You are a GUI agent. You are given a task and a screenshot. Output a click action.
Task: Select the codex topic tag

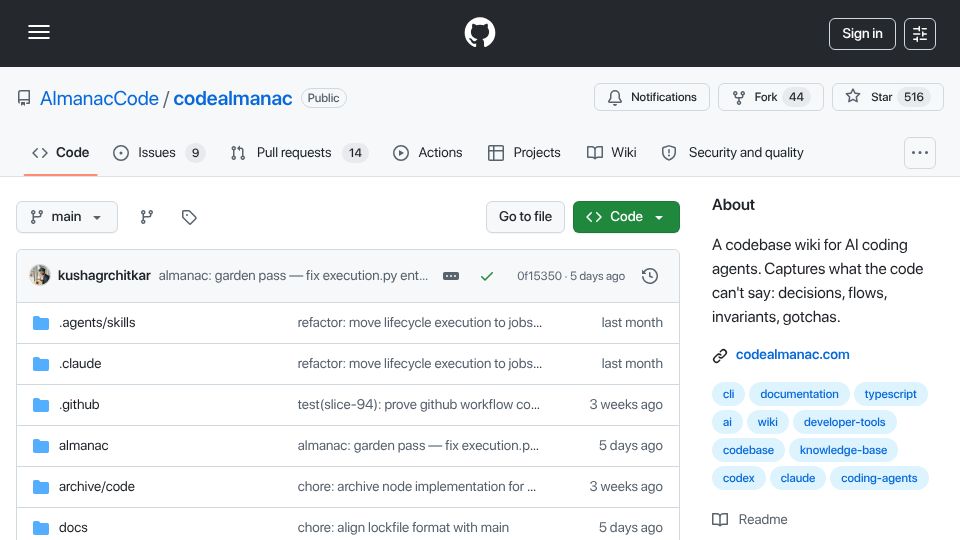738,479
